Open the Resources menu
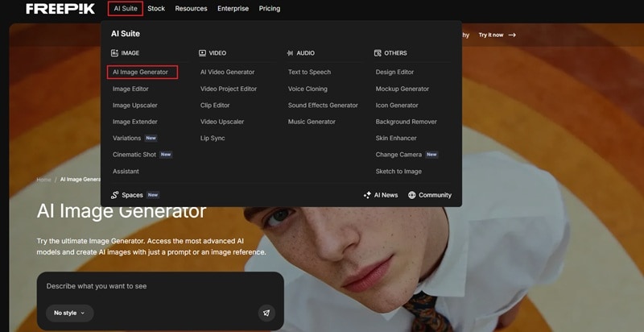 (191, 9)
